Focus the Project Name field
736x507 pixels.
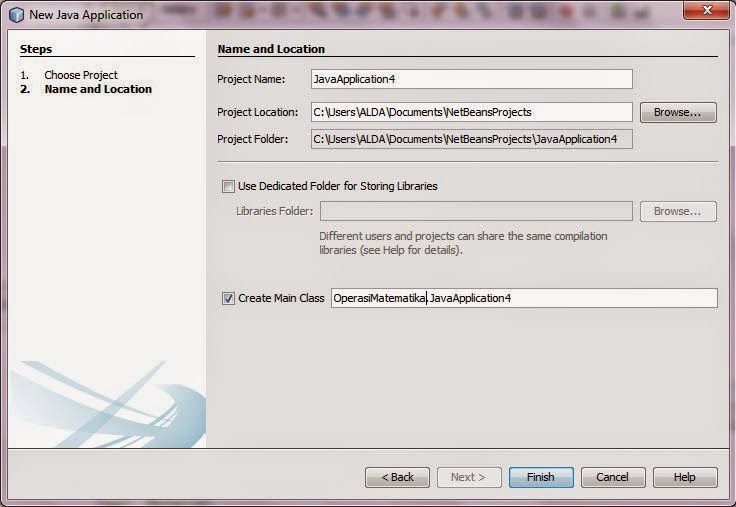472,79
